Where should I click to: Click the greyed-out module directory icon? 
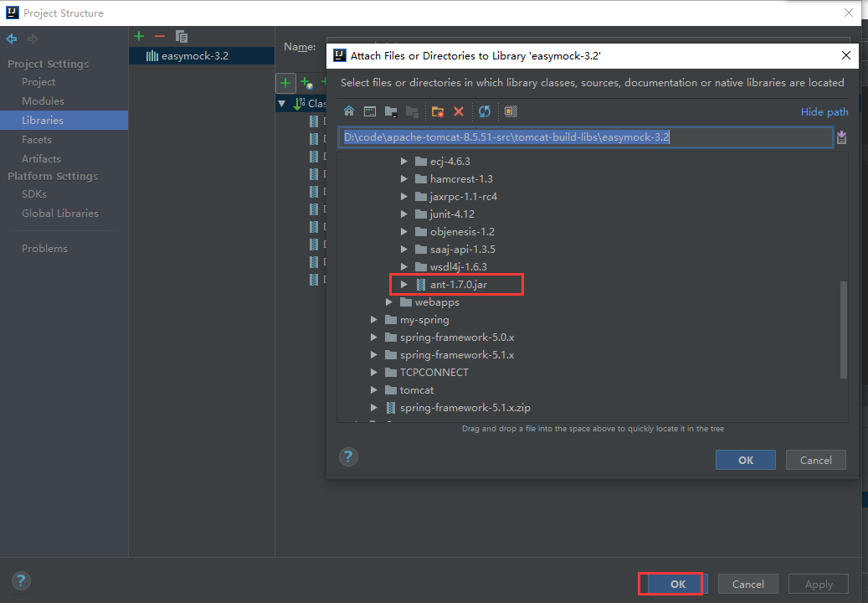[x=412, y=111]
